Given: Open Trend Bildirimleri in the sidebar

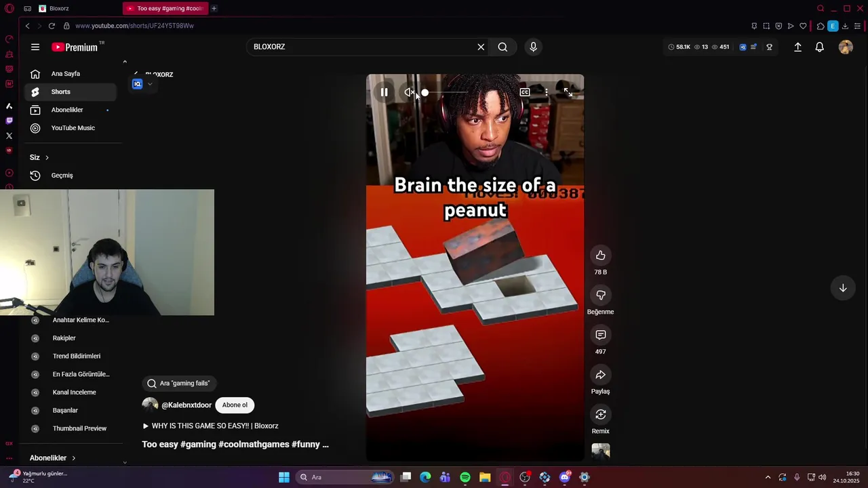Looking at the screenshot, I should click(x=71, y=356).
